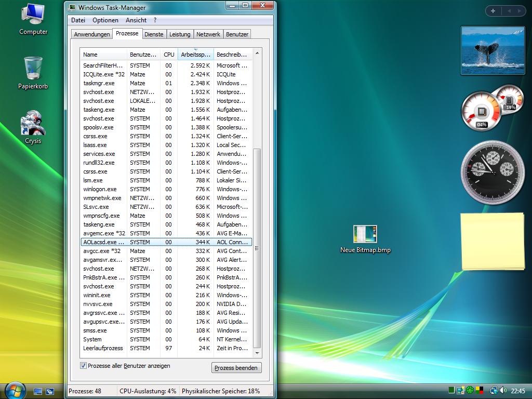Select the lsass.exe process row

(x=166, y=145)
